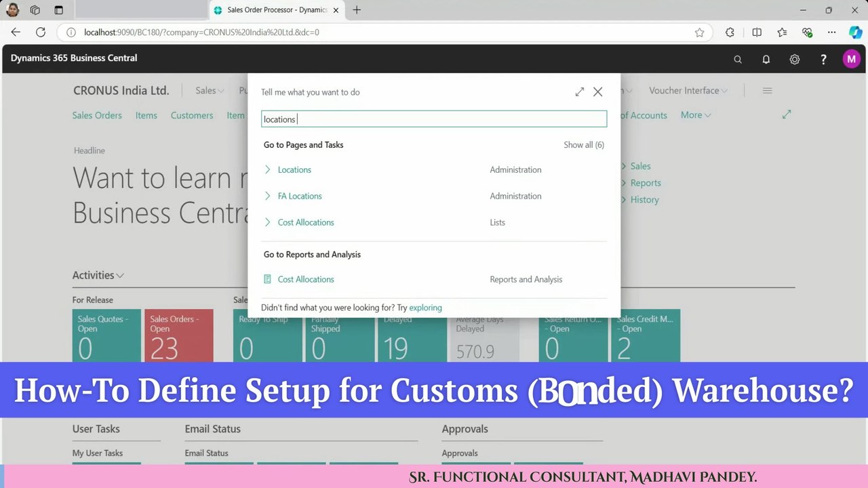868x488 pixels.
Task: Close the Tell Me search dialog
Action: coord(597,91)
